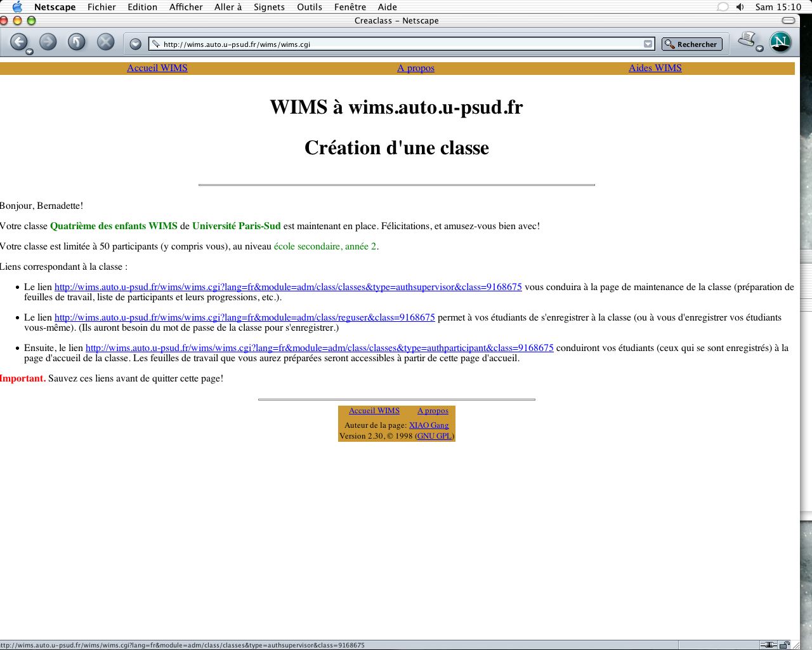
Task: Click the école secondaire, année 2 text
Action: pos(325,246)
